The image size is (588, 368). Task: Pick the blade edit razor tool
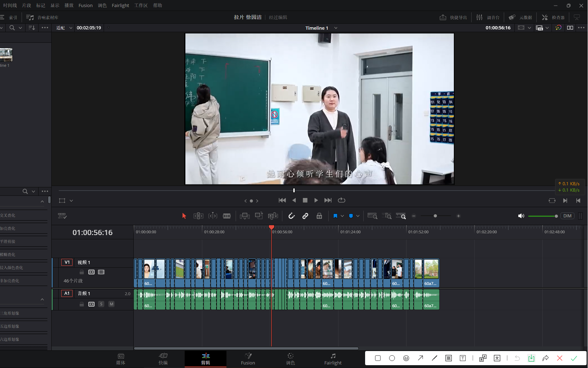click(227, 216)
